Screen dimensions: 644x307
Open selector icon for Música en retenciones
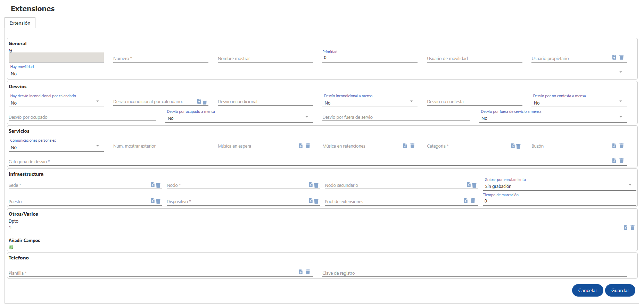coord(405,146)
